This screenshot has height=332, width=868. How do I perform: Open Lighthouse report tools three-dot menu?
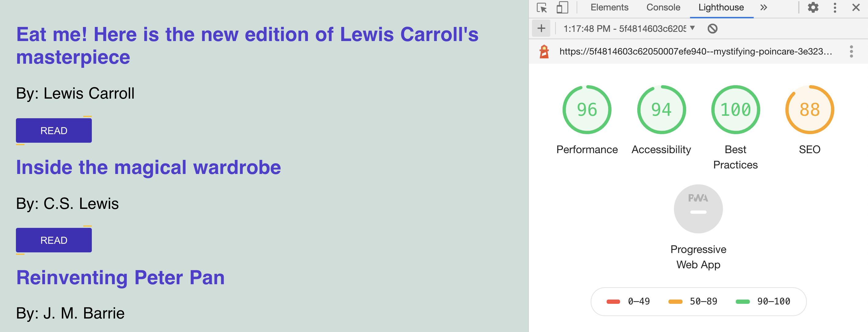pyautogui.click(x=851, y=51)
